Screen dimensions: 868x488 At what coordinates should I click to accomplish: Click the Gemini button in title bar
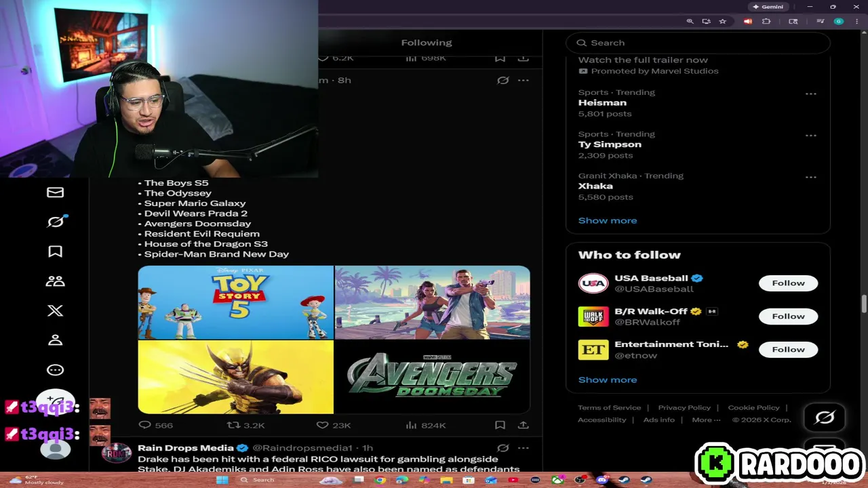(x=768, y=7)
